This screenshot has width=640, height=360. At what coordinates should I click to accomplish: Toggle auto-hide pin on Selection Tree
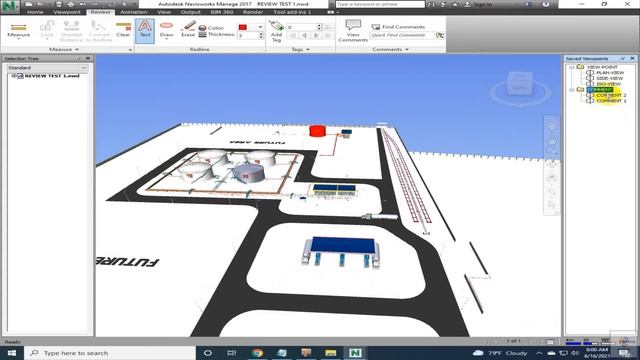(79, 59)
